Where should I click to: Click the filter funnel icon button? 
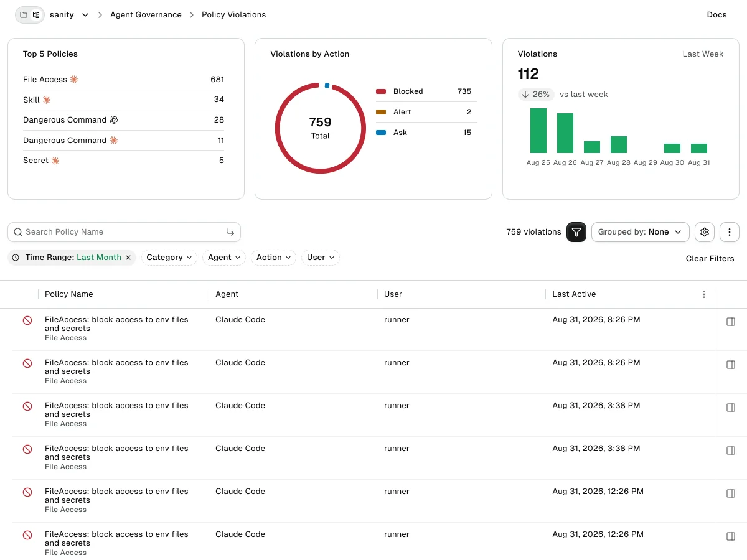[576, 232]
